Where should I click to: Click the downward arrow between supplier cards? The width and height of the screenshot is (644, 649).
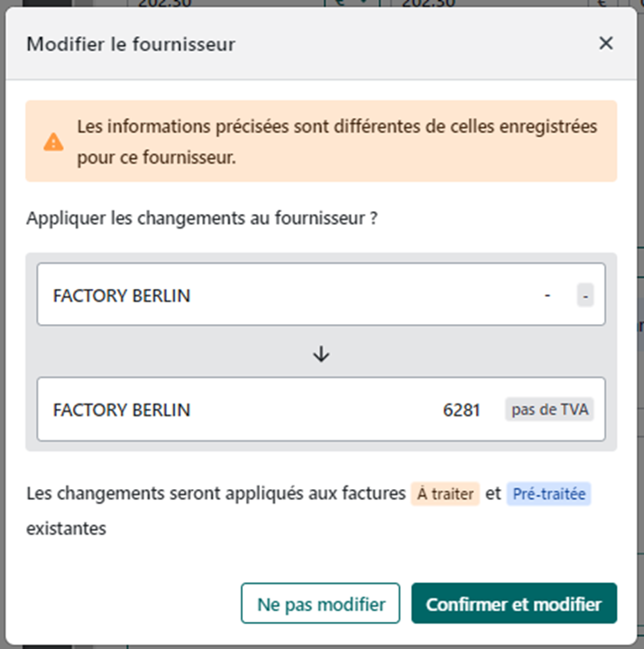pyautogui.click(x=321, y=354)
